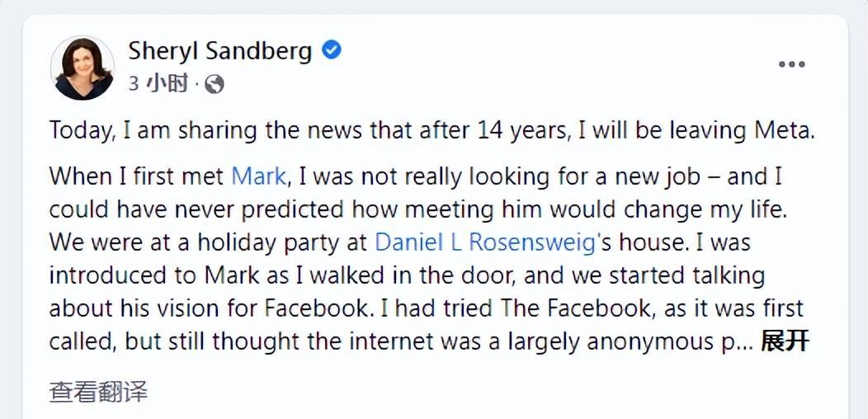
Task: Click the blue verified badge icon
Action: click(x=332, y=50)
